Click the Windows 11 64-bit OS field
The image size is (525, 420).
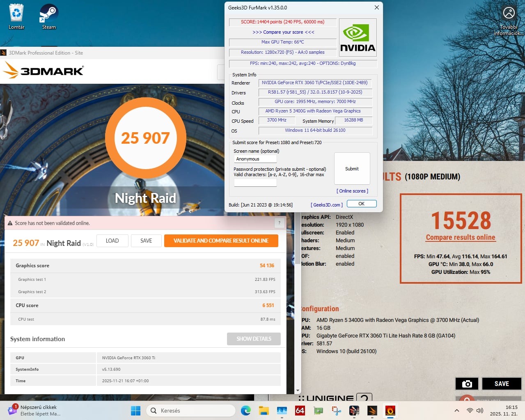315,130
